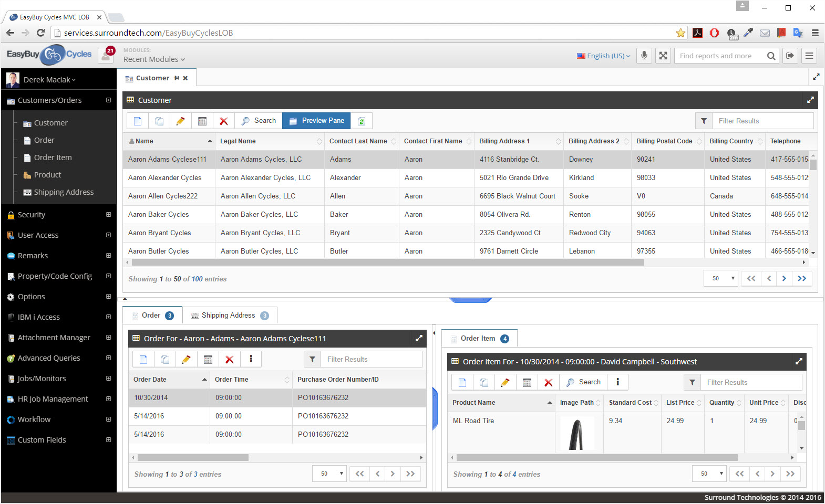Click the green refresh icon beside Preview Pane
The image size is (825, 504).
coord(362,121)
